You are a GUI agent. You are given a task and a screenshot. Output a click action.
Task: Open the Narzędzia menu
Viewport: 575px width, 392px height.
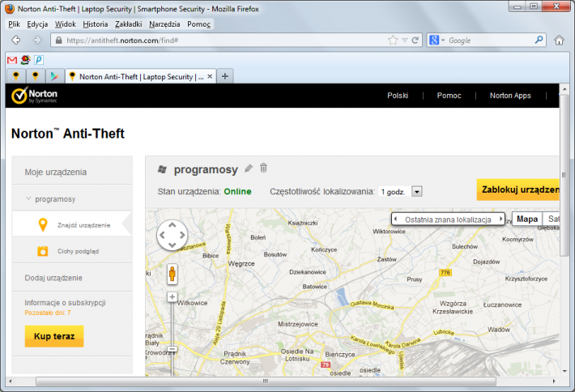tap(164, 24)
